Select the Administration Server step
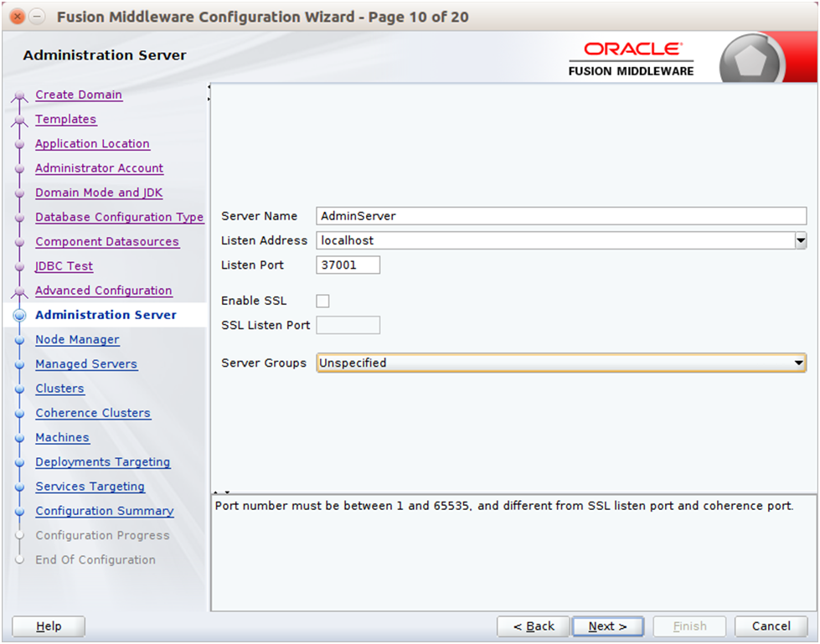Image resolution: width=820 pixels, height=644 pixels. 106,315
